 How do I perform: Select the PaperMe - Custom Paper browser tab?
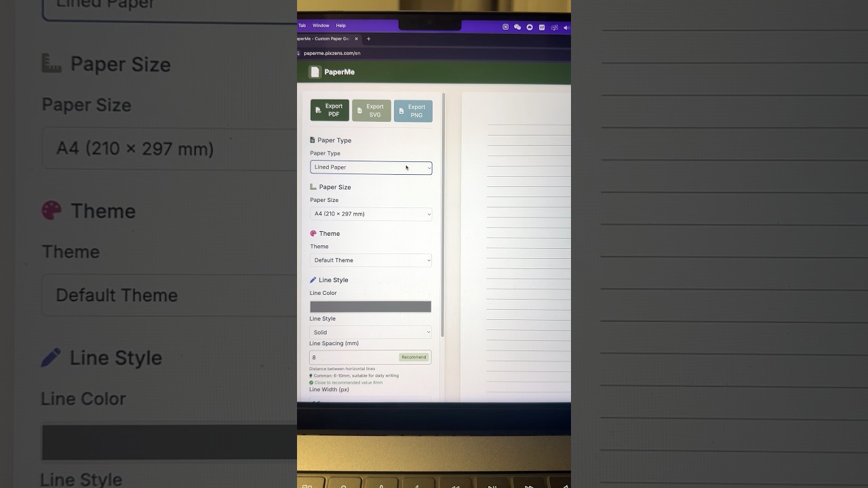click(324, 39)
